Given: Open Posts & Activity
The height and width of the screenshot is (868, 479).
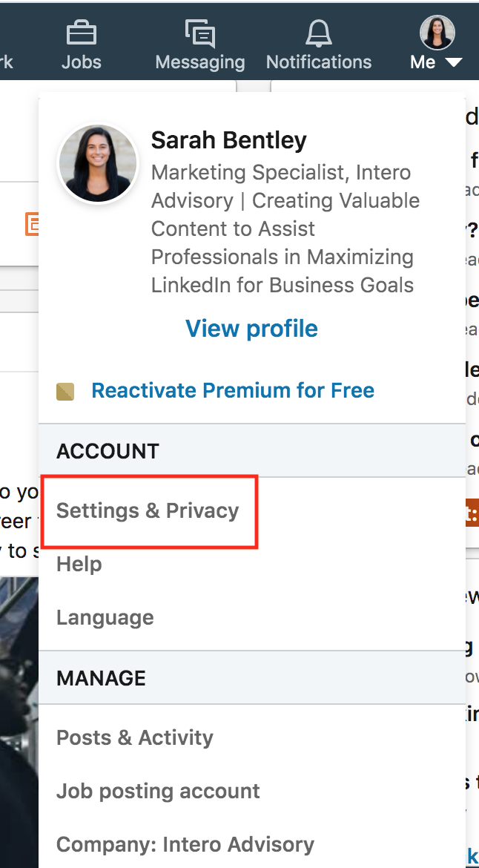Looking at the screenshot, I should coord(134,737).
